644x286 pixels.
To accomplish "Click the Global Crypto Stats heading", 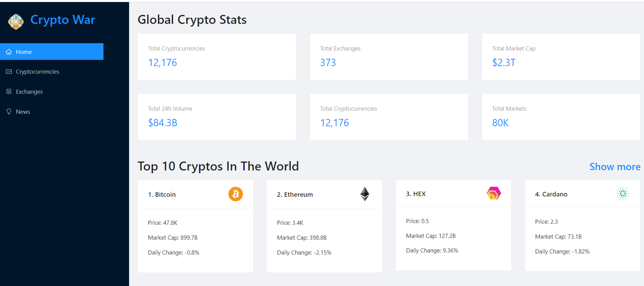I will pos(192,20).
